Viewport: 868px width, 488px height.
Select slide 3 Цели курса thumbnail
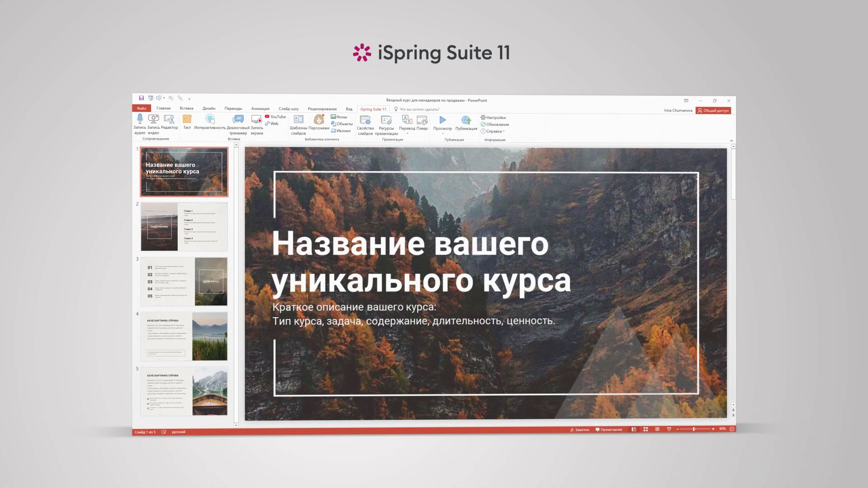pyautogui.click(x=184, y=282)
